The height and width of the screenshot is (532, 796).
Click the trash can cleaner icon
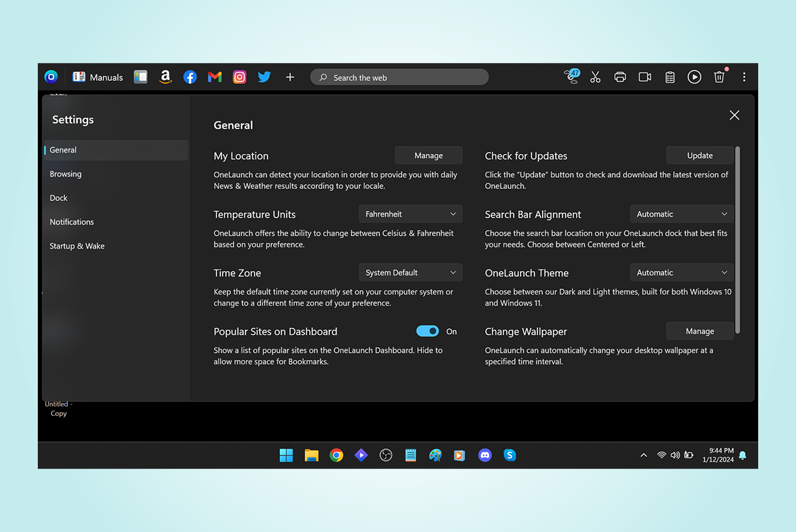[x=719, y=77]
